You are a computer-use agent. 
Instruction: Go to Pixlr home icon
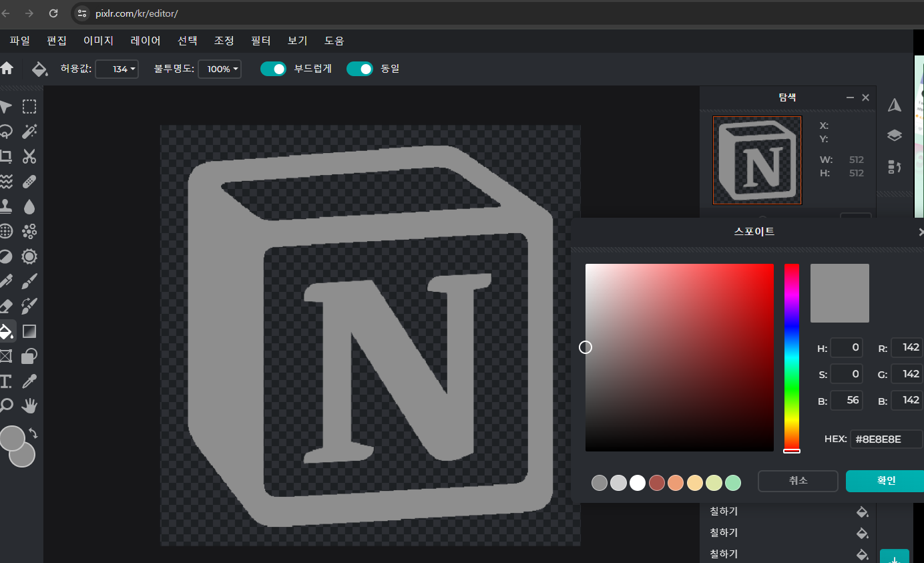tap(7, 68)
